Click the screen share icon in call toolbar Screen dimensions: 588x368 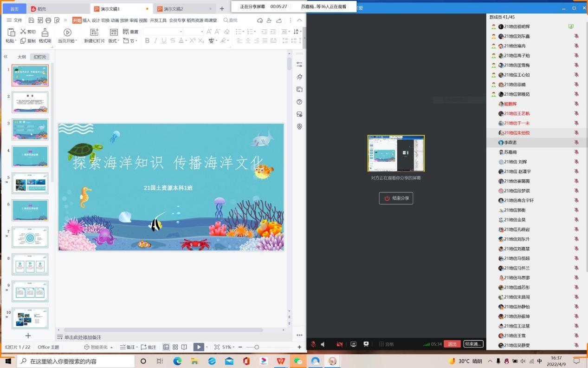point(353,344)
